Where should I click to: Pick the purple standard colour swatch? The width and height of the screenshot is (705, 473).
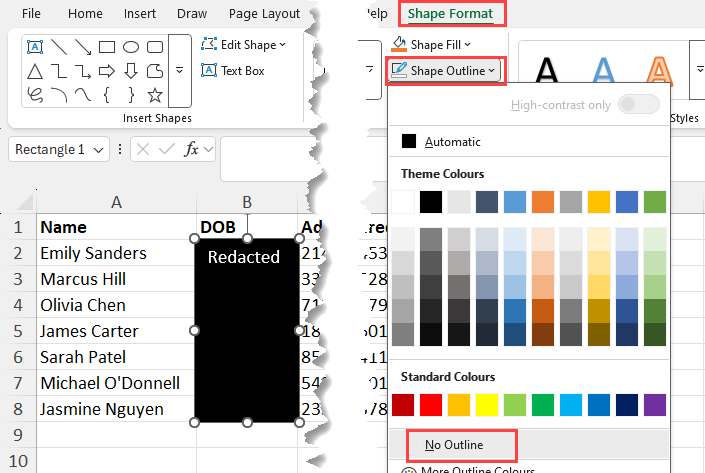pos(654,404)
